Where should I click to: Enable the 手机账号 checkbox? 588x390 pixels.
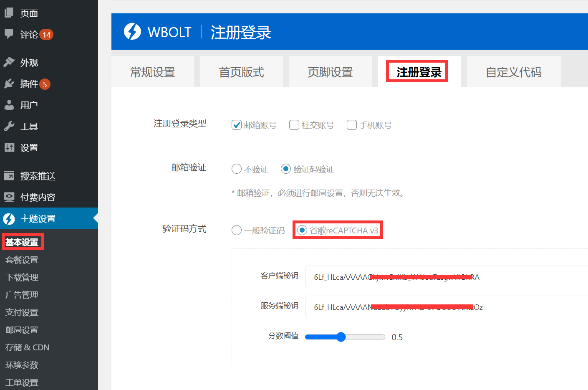(352, 124)
